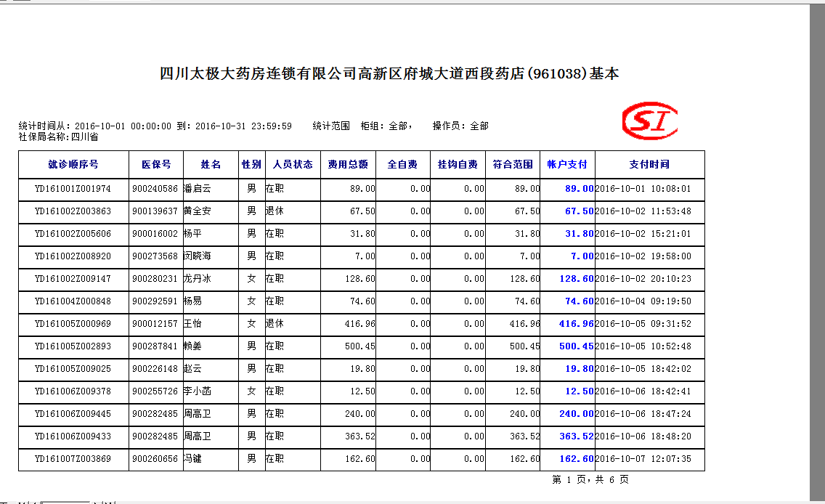Select the name 冯键
This screenshot has height=504, width=825.
coord(192,459)
